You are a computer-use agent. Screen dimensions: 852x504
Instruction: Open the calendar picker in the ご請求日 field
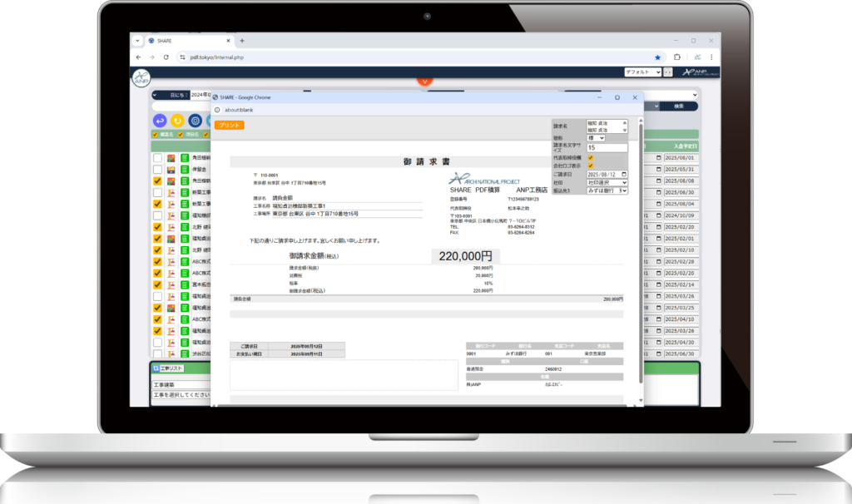click(624, 175)
